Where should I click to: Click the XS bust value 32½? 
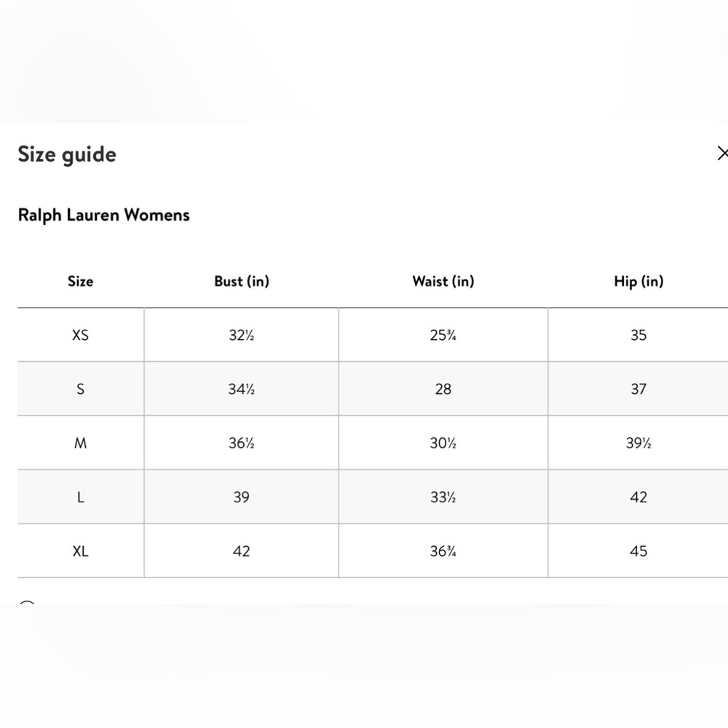pyautogui.click(x=242, y=335)
